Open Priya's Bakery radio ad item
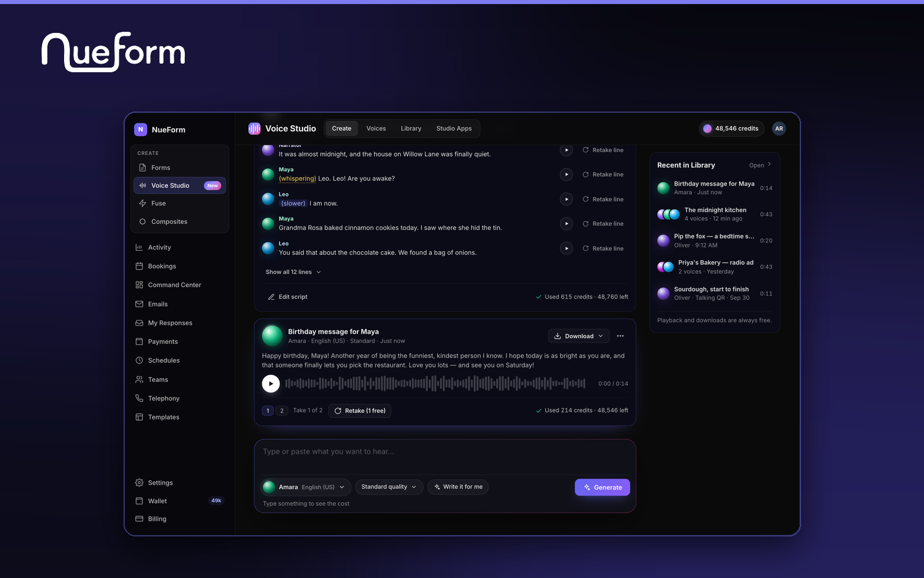The image size is (924, 578). point(715,267)
